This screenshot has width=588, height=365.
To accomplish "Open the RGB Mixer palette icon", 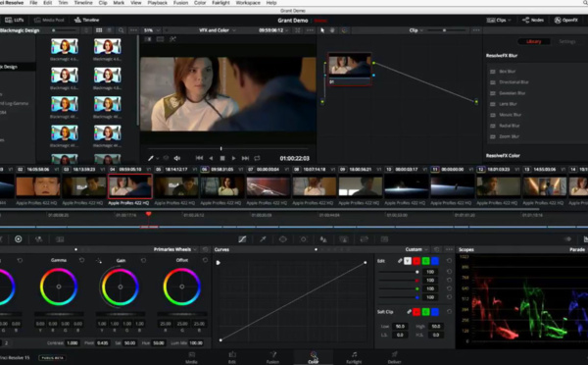I will pos(38,239).
